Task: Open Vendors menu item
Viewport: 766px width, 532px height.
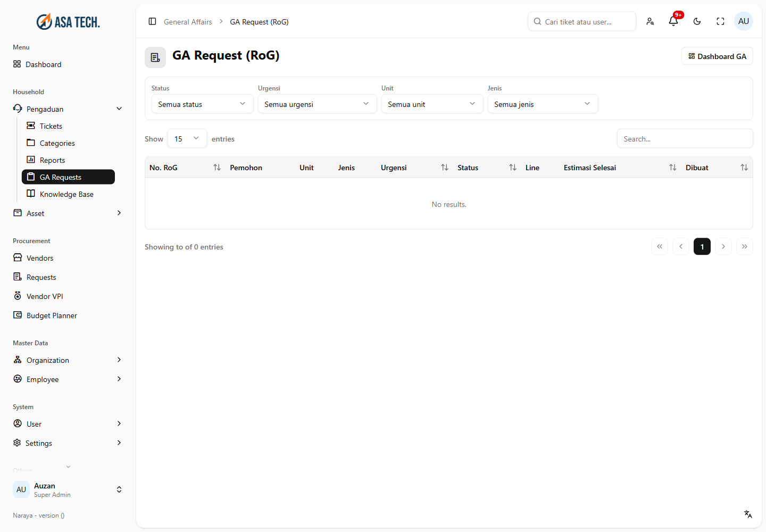Action: click(68, 258)
